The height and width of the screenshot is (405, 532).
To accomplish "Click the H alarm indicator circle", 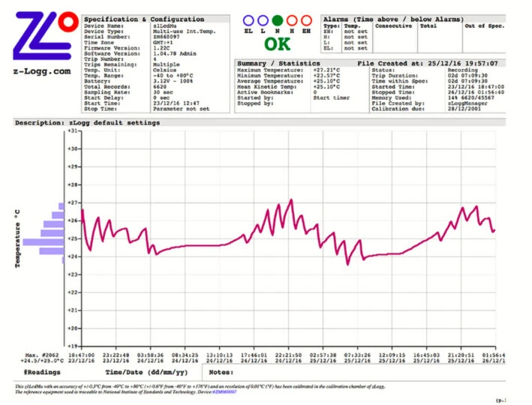I will (293, 21).
